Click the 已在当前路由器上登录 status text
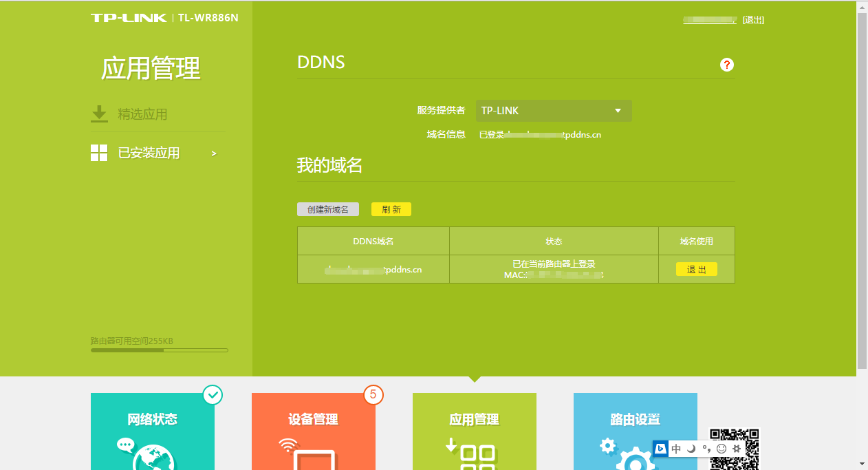The width and height of the screenshot is (868, 470). coord(554,264)
